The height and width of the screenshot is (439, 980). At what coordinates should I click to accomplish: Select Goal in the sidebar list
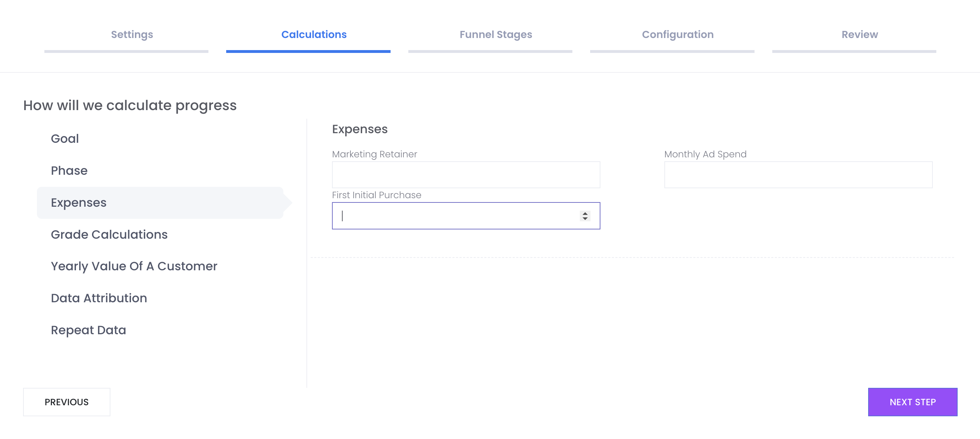click(65, 139)
